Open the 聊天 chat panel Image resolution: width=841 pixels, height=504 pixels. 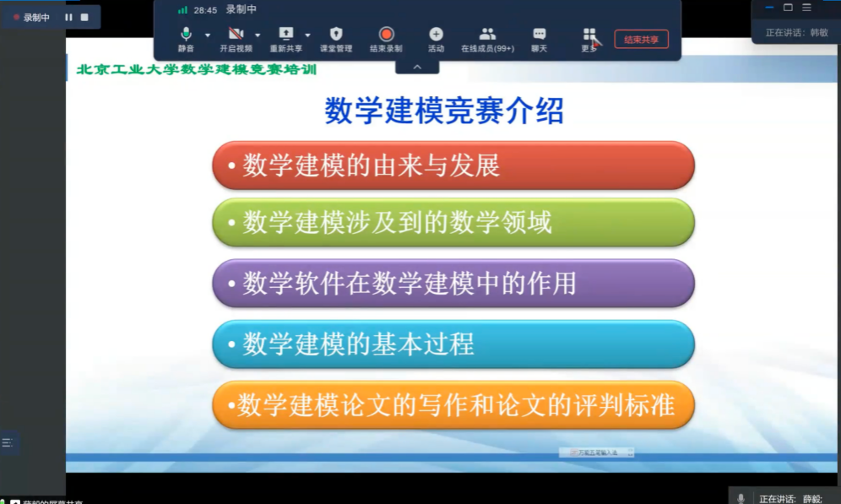coord(539,35)
